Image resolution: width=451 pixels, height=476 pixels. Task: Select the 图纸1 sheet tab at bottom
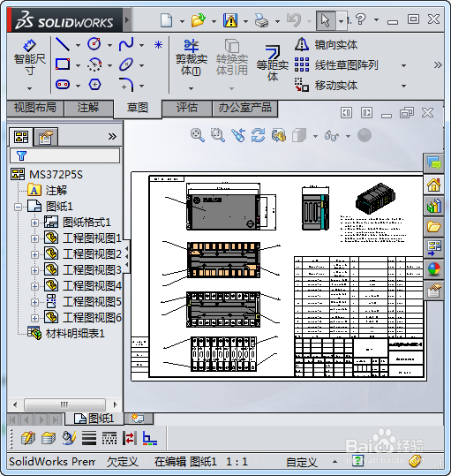click(x=94, y=419)
